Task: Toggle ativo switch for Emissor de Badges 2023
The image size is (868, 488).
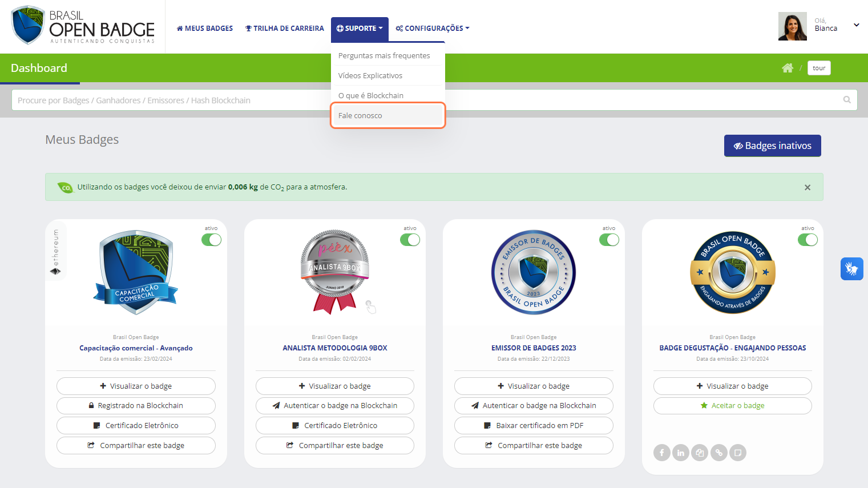Action: tap(609, 240)
